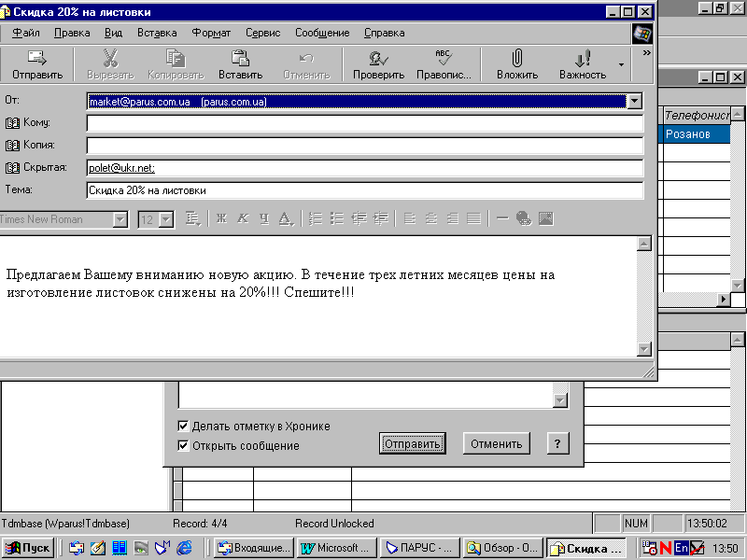Switch to Microsoft Word taskbar button
The width and height of the screenshot is (747, 560).
(x=336, y=548)
